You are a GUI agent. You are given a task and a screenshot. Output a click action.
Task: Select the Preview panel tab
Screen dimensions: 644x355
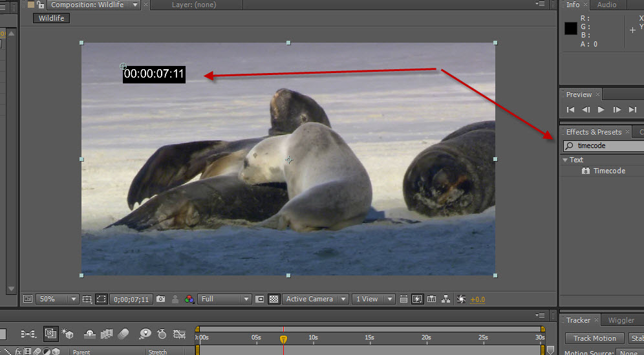(x=579, y=94)
